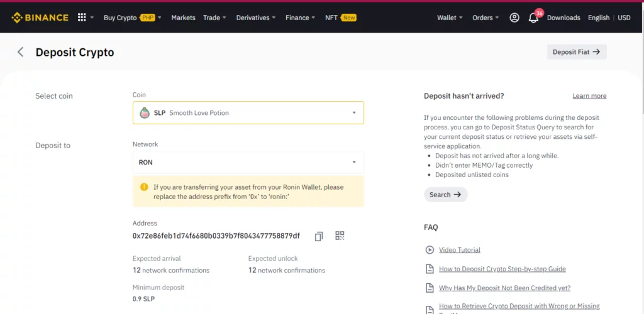This screenshot has width=644, height=314.
Task: Show the address QR code
Action: tap(340, 235)
